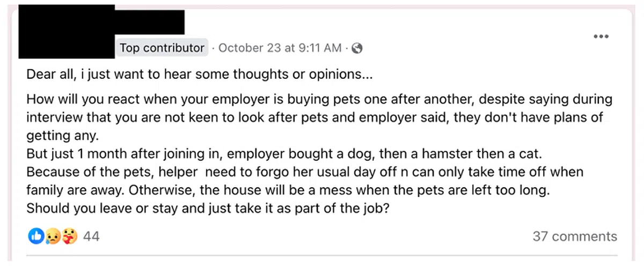The height and width of the screenshot is (266, 644).
Task: Open the 37 comments link
Action: click(x=574, y=237)
